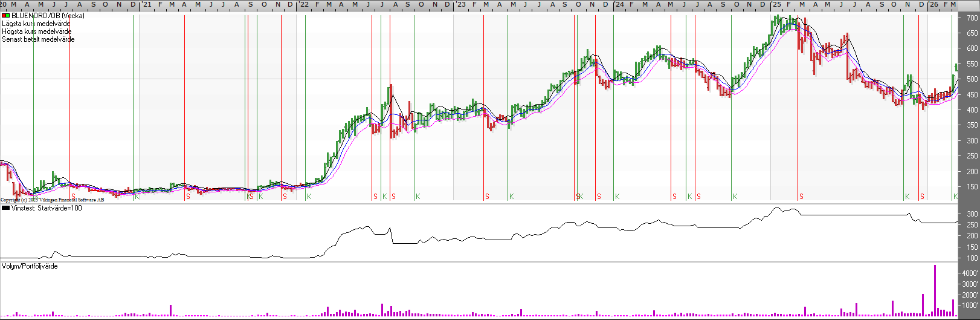This screenshot has width=980, height=320.
Task: Select the Vinstest: Startvärde=100 panel label
Action: click(47, 208)
